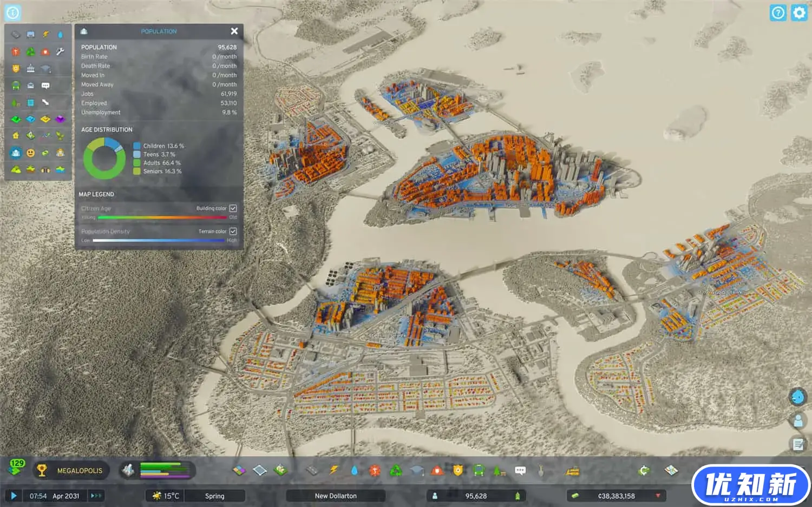This screenshot has width=812, height=507.
Task: Open the Landscaping shovel tool
Action: 540,471
